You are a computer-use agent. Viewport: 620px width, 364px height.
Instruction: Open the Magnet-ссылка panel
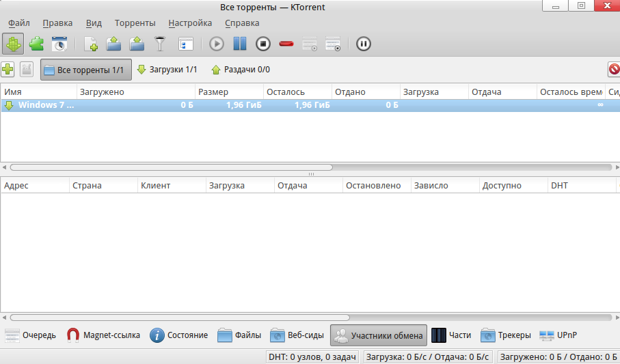103,335
